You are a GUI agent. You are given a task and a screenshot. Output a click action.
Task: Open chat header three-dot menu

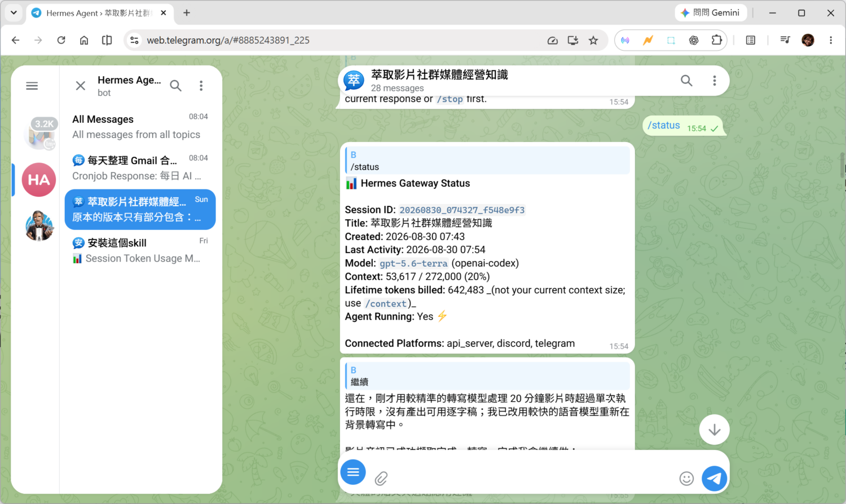(715, 81)
